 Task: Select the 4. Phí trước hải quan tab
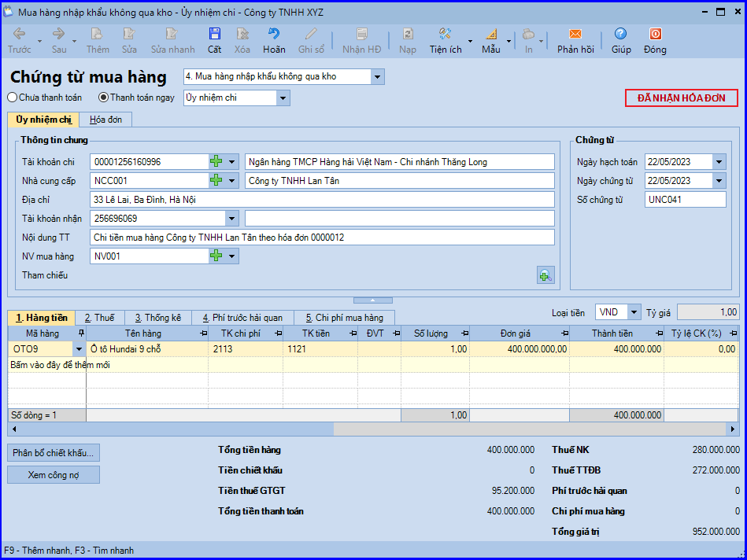pyautogui.click(x=243, y=318)
